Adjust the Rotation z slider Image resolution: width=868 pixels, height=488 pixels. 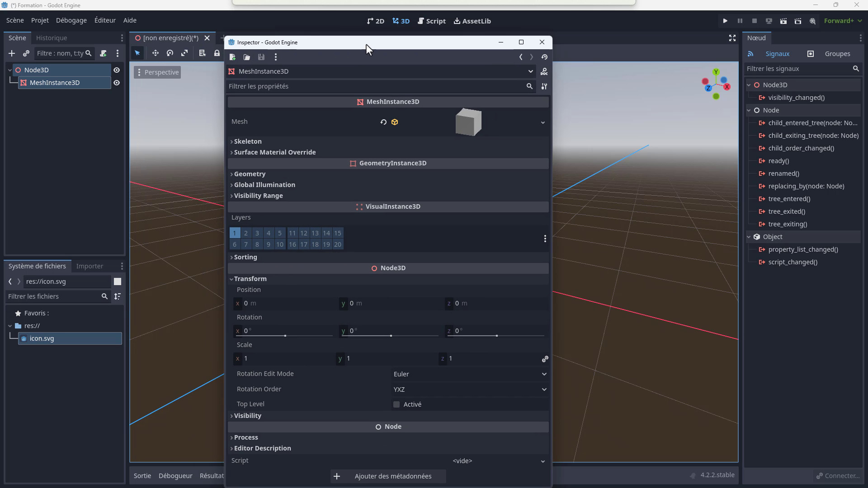496,336
